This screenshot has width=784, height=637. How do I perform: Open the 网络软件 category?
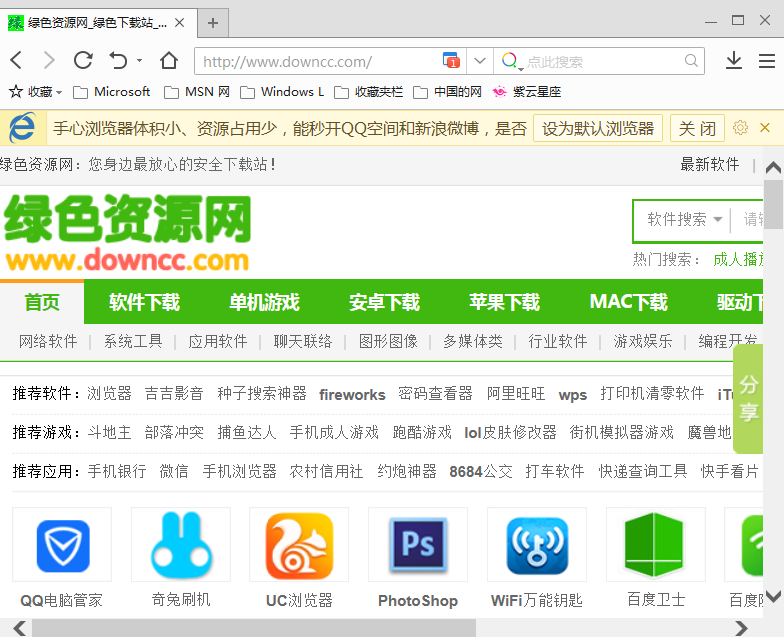click(x=48, y=342)
